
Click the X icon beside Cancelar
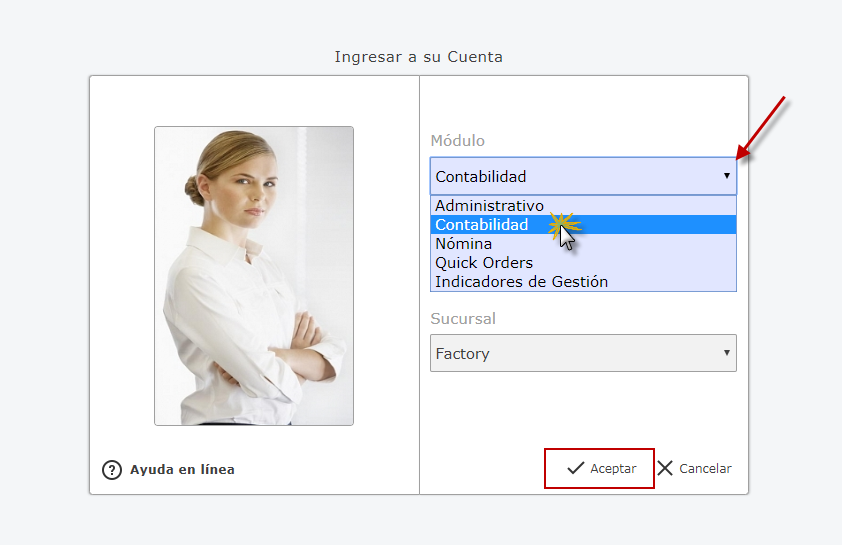pos(665,468)
